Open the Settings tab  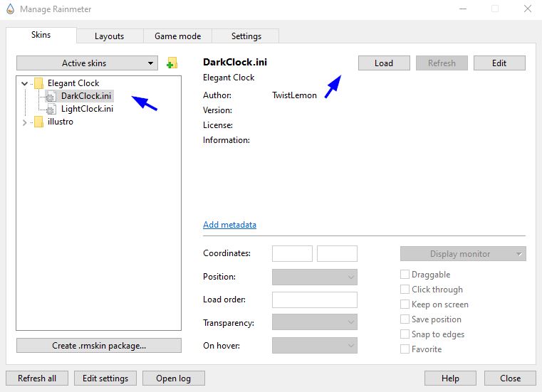click(246, 36)
